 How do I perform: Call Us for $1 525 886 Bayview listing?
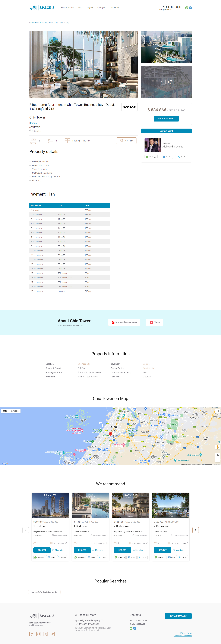pos(142,557)
